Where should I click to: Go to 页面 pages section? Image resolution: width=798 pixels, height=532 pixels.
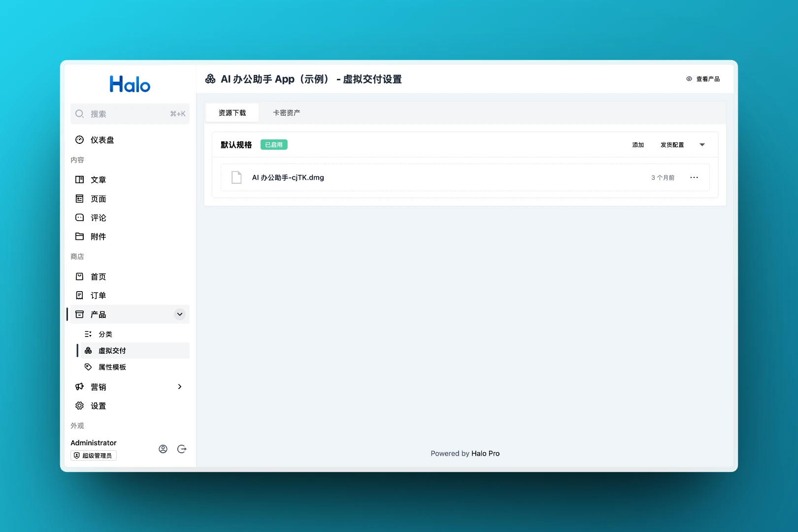point(130,199)
